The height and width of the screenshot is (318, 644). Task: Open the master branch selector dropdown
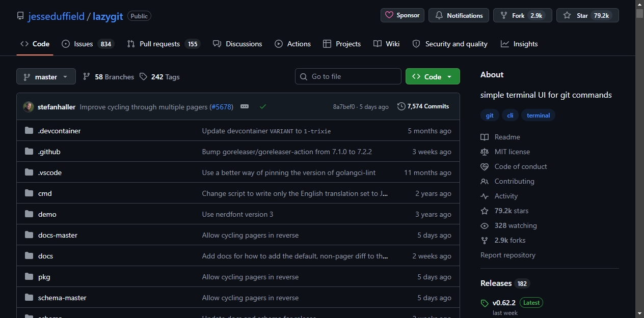tap(46, 77)
